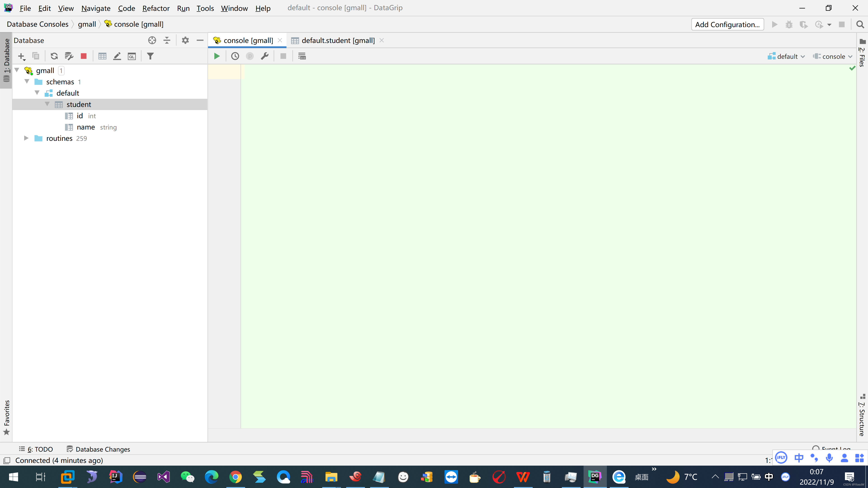The image size is (868, 488).
Task: Click the query console QL icon in the Database toolbar
Action: click(x=132, y=56)
